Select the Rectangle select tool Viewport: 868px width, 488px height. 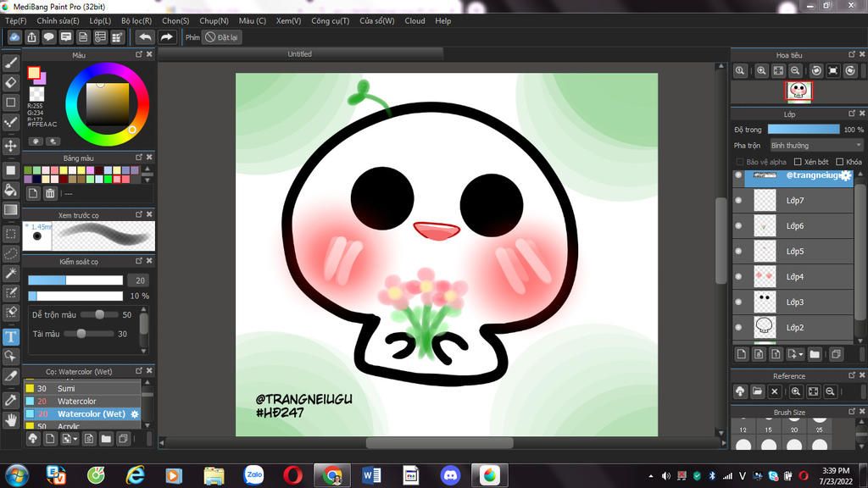tap(10, 234)
